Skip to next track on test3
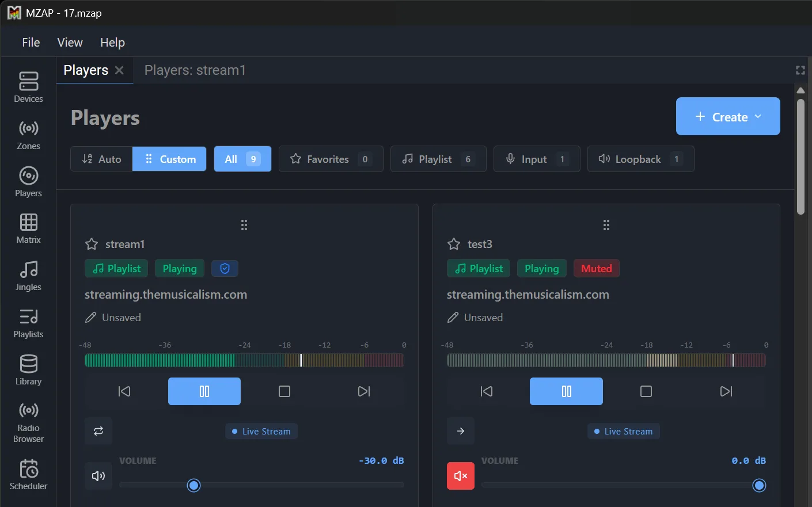This screenshot has width=812, height=507. click(x=726, y=391)
